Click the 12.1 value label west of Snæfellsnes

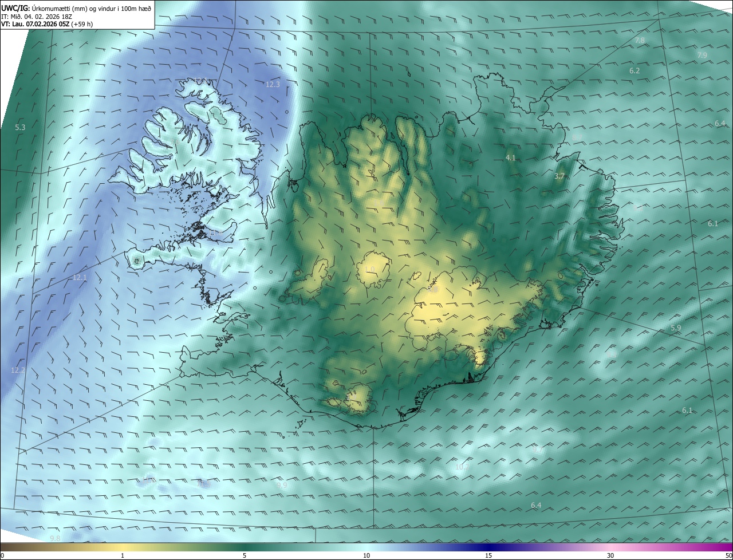(x=79, y=278)
